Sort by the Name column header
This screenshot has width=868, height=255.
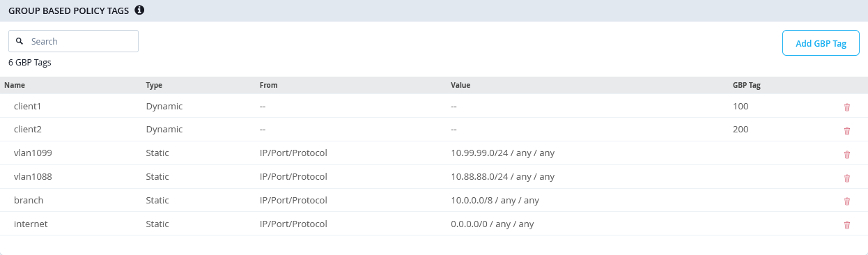coord(15,85)
